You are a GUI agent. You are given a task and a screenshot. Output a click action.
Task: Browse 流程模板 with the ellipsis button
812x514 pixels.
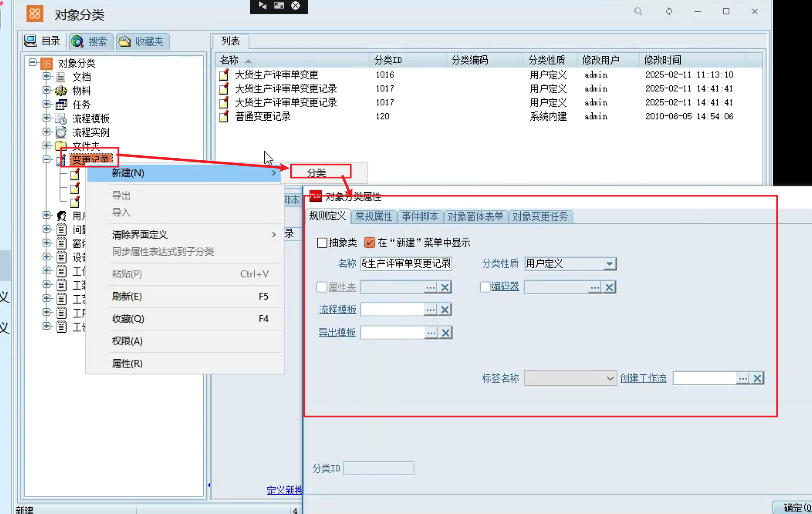point(430,310)
